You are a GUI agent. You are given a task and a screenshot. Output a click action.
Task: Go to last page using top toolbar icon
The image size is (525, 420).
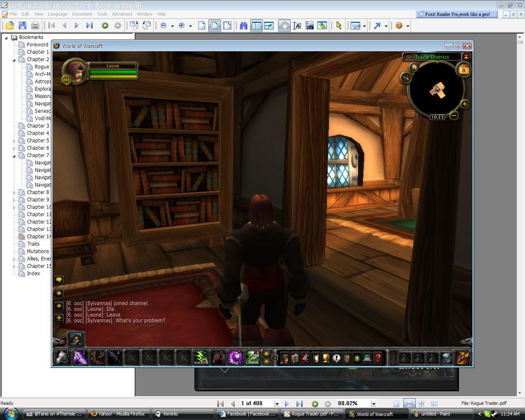89,25
